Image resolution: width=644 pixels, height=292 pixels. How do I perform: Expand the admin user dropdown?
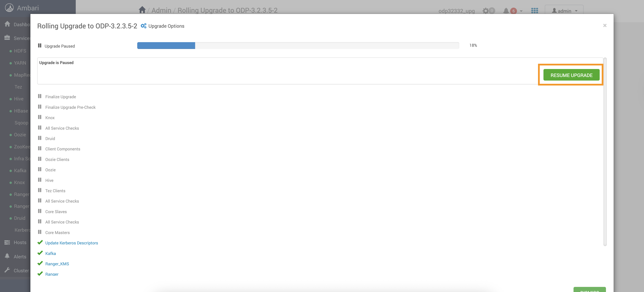[x=564, y=11]
